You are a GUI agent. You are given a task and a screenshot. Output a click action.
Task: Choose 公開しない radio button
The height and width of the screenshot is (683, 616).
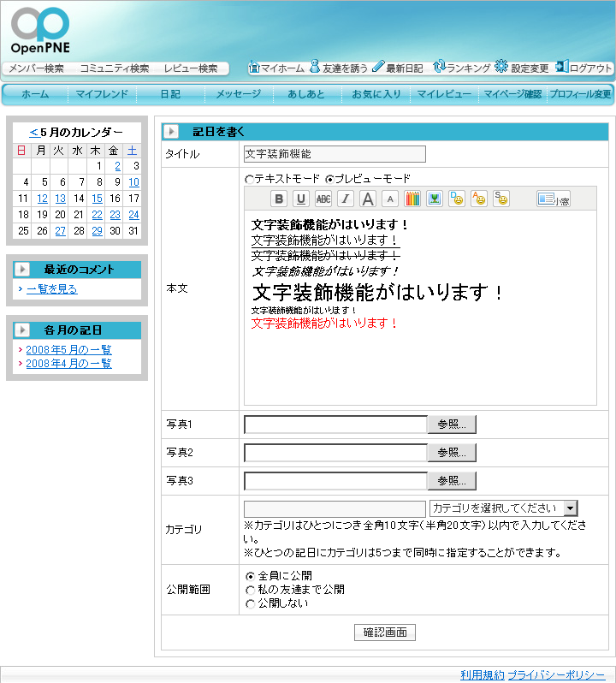click(250, 603)
